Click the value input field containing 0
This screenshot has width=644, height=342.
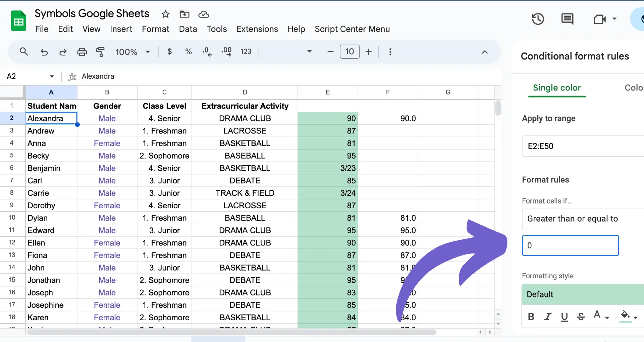coord(570,245)
